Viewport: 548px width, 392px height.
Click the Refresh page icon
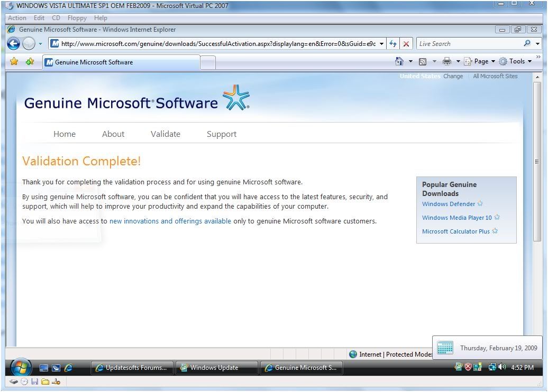(393, 44)
